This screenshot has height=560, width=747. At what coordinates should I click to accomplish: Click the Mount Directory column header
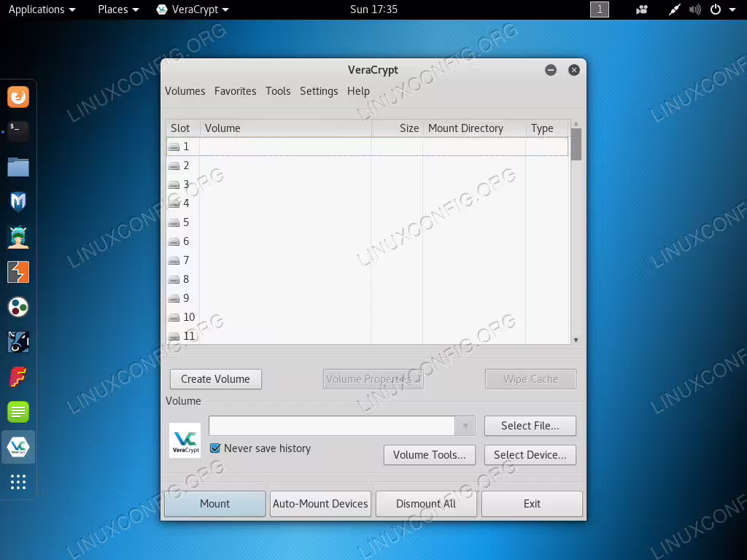point(474,128)
